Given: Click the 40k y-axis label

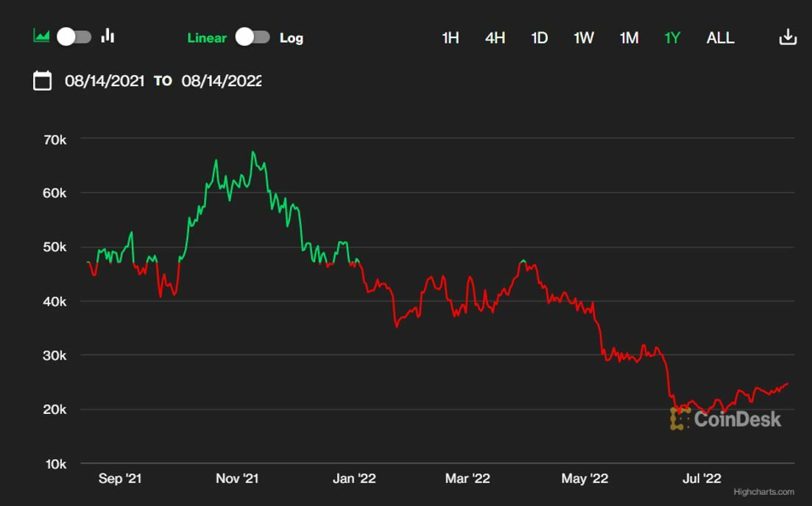Looking at the screenshot, I should [x=55, y=301].
